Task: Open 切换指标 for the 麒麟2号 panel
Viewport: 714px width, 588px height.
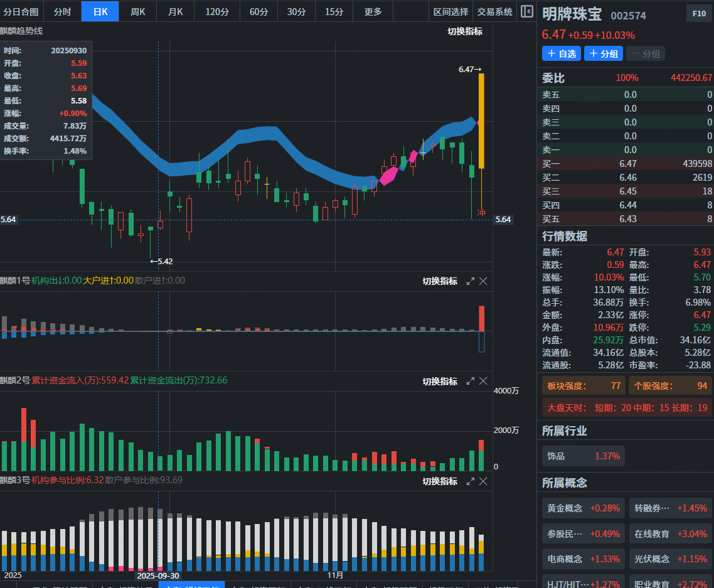Action: click(x=440, y=381)
